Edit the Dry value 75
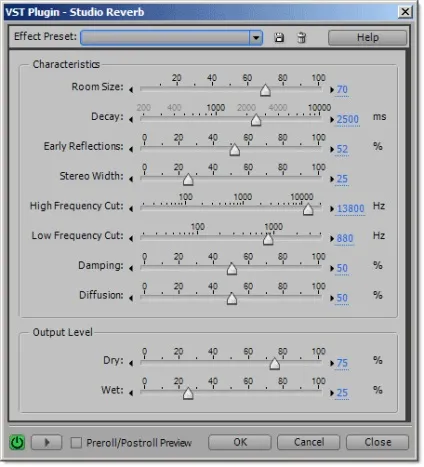424x467 pixels. pos(342,363)
